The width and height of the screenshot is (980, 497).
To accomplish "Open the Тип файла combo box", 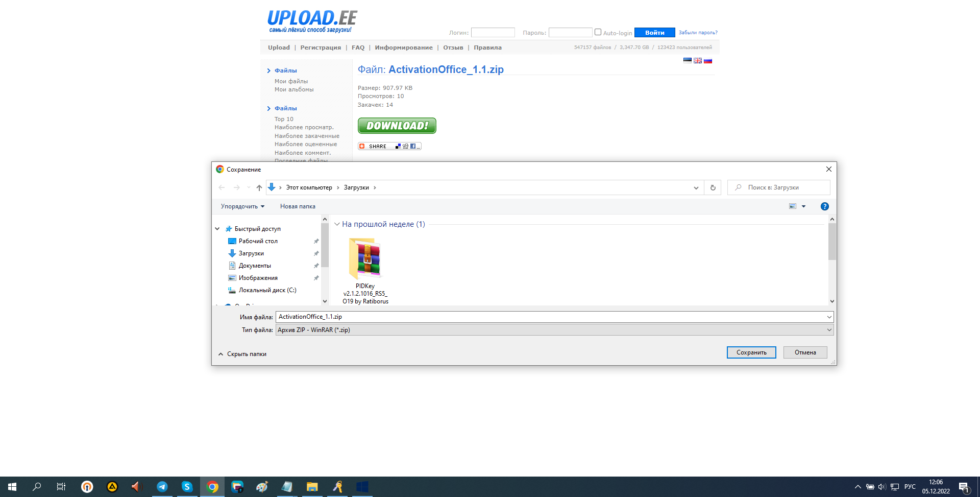I will click(x=555, y=330).
